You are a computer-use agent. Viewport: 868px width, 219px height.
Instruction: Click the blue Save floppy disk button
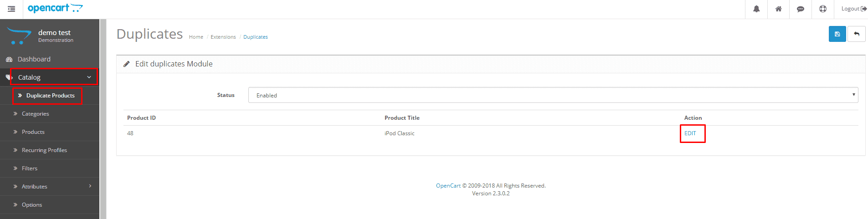click(x=837, y=34)
